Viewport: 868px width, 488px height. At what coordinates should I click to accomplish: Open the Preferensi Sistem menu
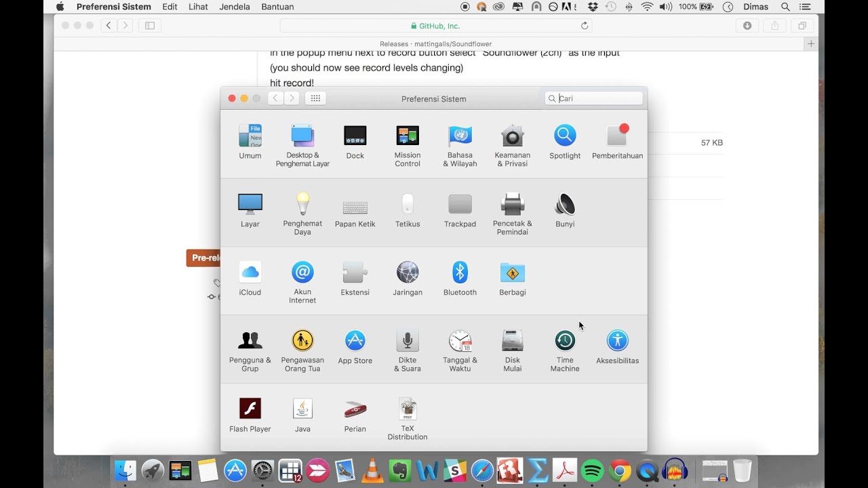(114, 7)
